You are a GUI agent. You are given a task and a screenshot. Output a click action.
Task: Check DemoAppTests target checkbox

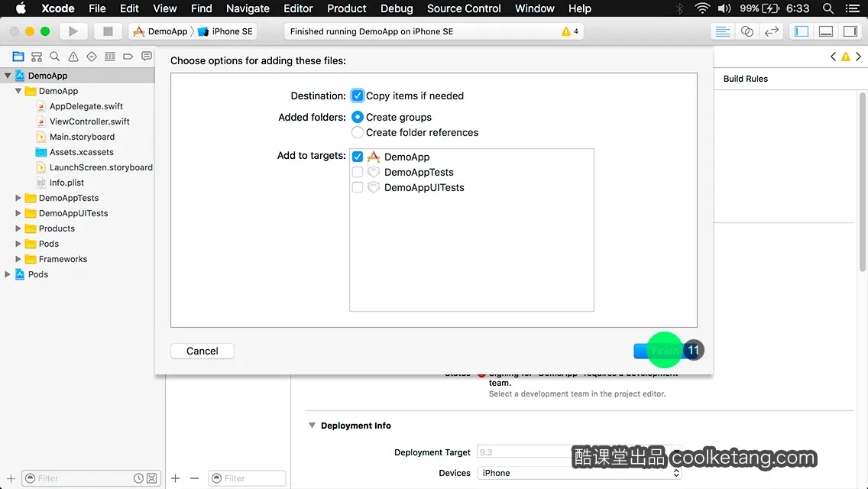[358, 172]
